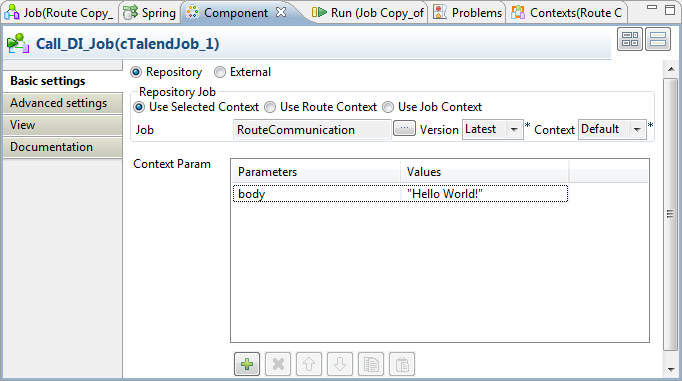
Task: Click the copy rows icon
Action: (371, 364)
